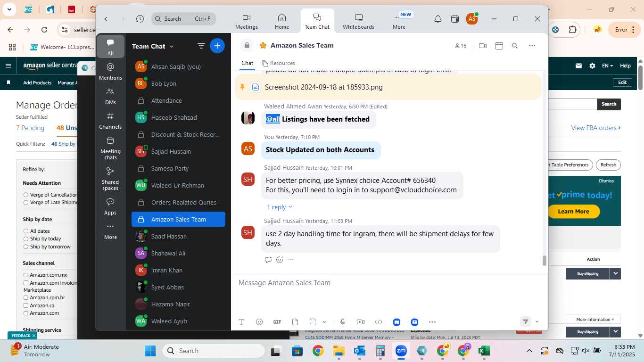View the 16 members of the channel
Image resolution: width=644 pixels, height=362 pixels.
pos(461,46)
